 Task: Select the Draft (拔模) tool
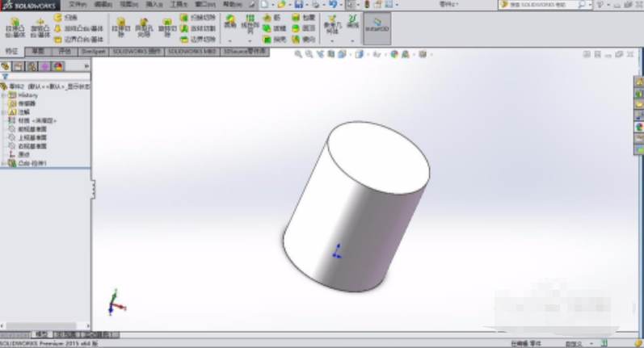tap(274, 28)
